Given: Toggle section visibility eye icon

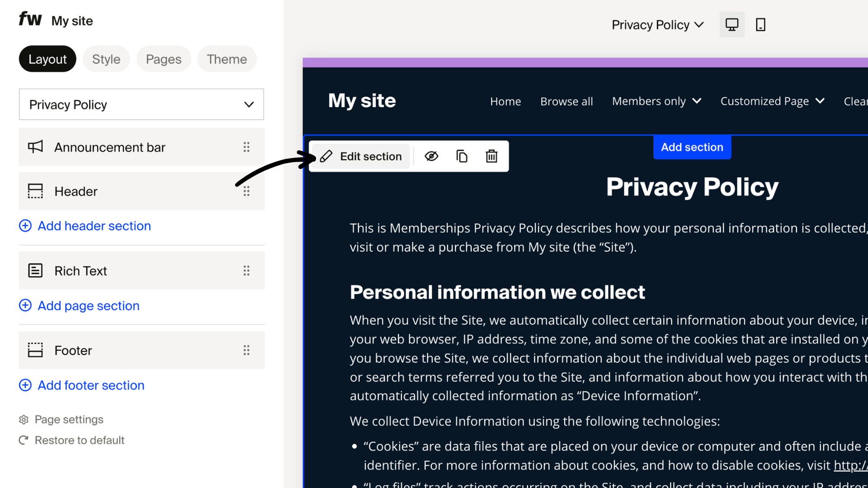Looking at the screenshot, I should (x=431, y=156).
